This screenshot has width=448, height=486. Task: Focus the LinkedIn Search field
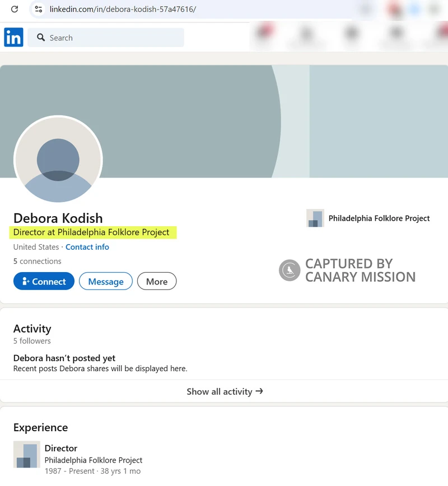(106, 38)
